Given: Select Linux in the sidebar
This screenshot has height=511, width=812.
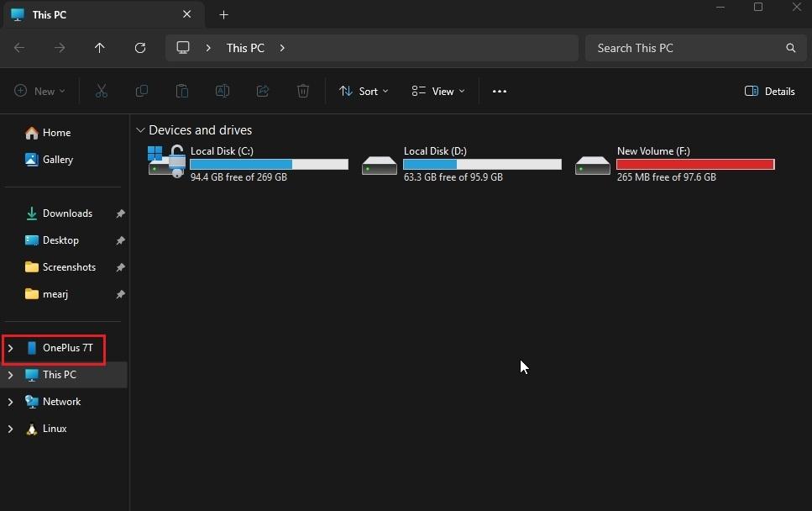Looking at the screenshot, I should (46, 429).
